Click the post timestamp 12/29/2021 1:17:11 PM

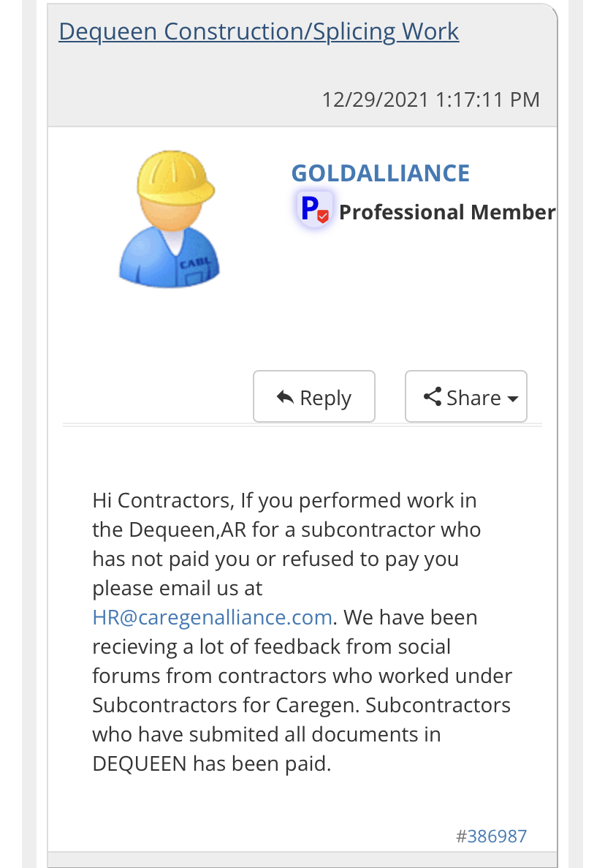(430, 99)
